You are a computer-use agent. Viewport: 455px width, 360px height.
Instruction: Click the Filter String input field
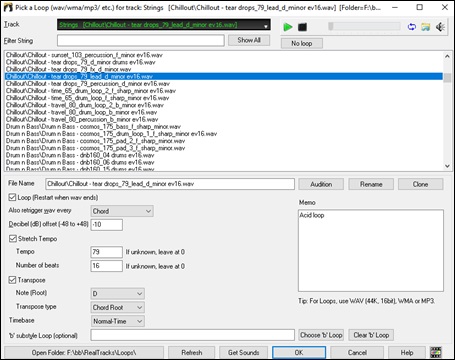coord(141,41)
